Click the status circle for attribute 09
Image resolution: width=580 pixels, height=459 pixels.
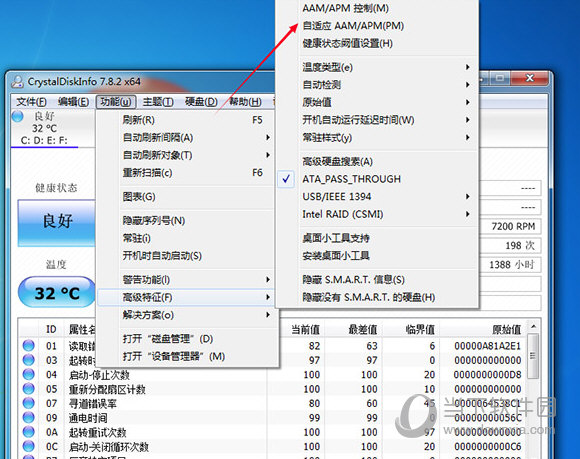28,418
